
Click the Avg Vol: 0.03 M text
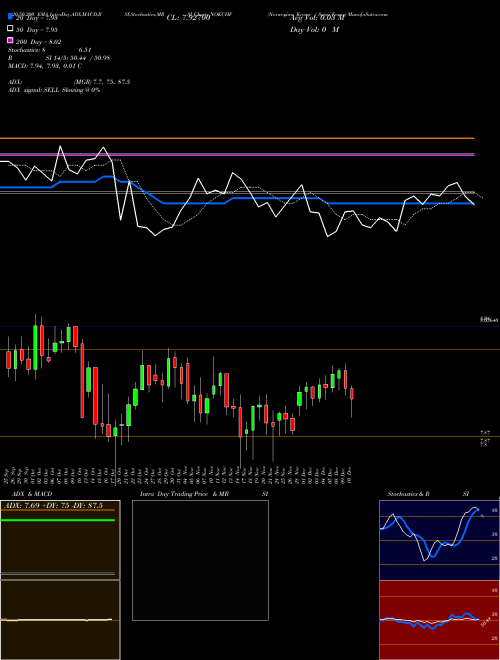pyautogui.click(x=317, y=18)
